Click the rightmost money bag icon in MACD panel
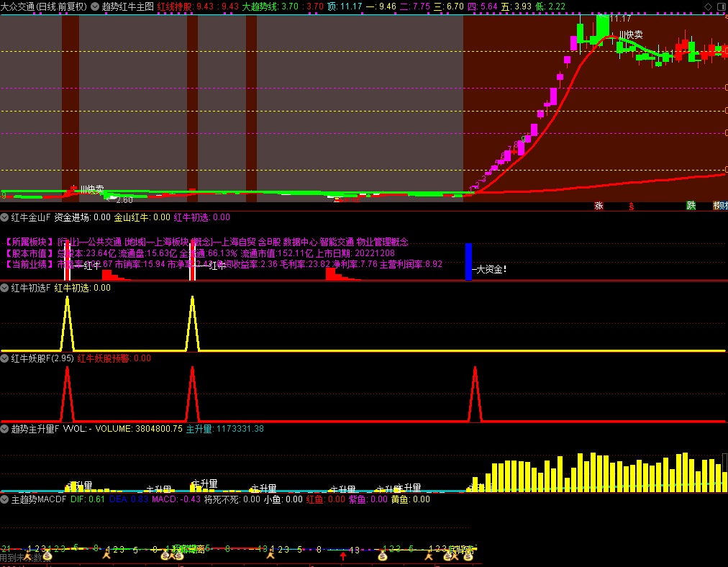Viewport: 728px width, 567px height. 468,556
